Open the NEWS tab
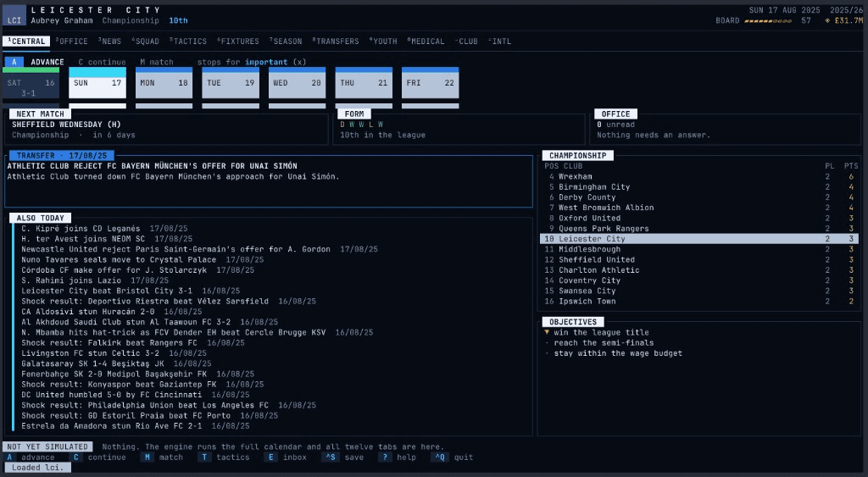 (109, 42)
